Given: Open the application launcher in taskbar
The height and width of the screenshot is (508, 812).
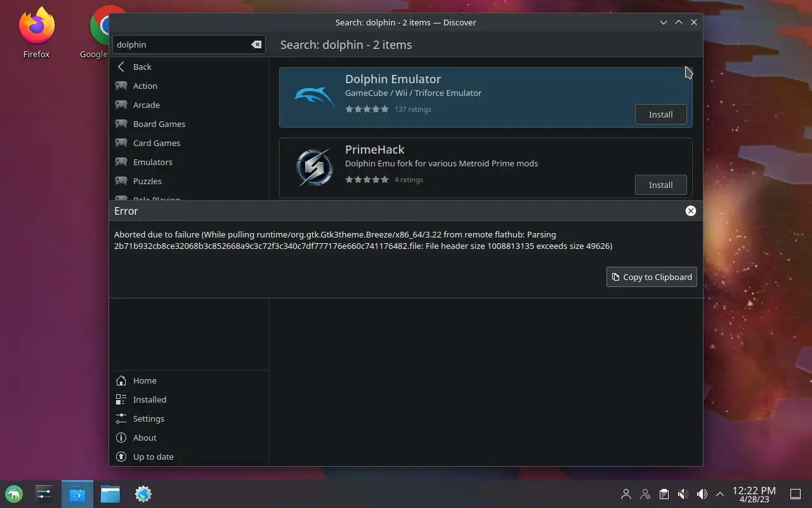Looking at the screenshot, I should (x=14, y=494).
